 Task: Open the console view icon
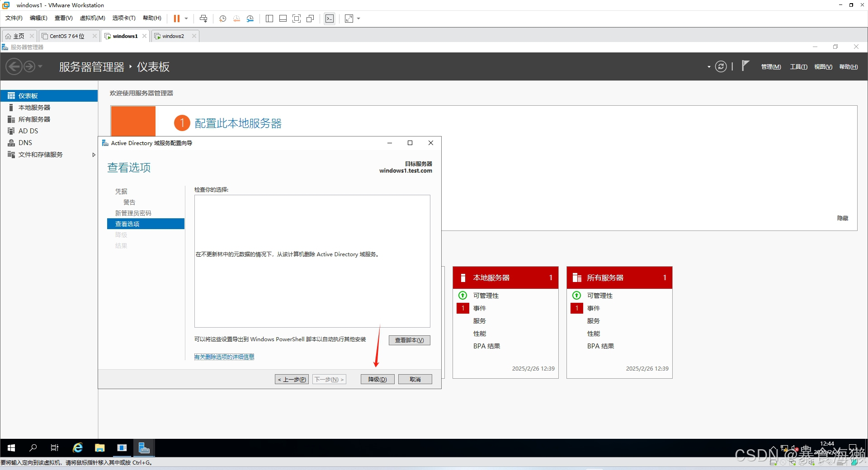click(330, 19)
